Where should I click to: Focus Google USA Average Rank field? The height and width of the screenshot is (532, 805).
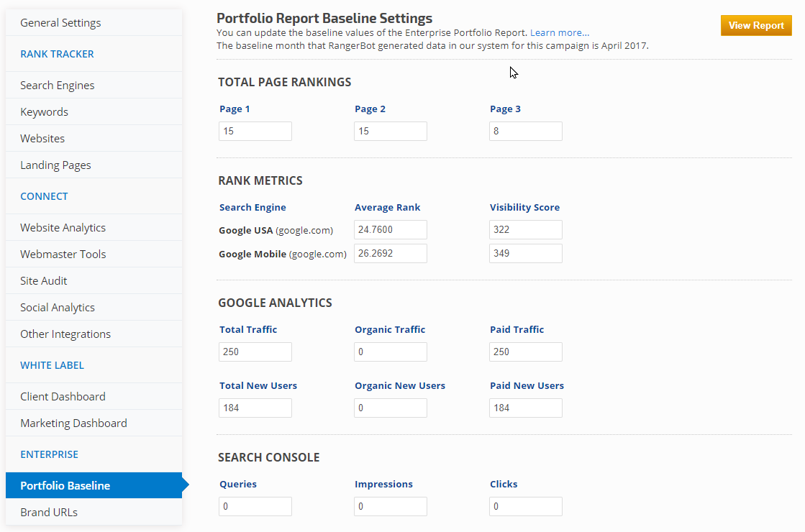[391, 230]
